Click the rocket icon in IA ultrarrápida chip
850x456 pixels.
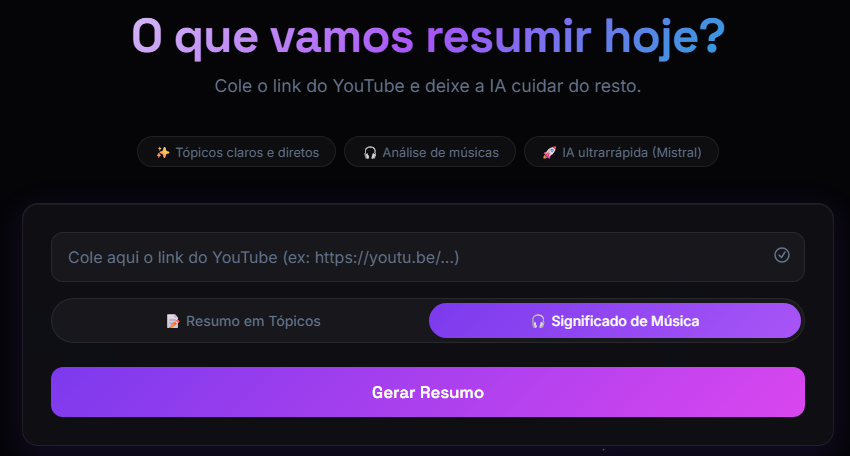click(549, 152)
